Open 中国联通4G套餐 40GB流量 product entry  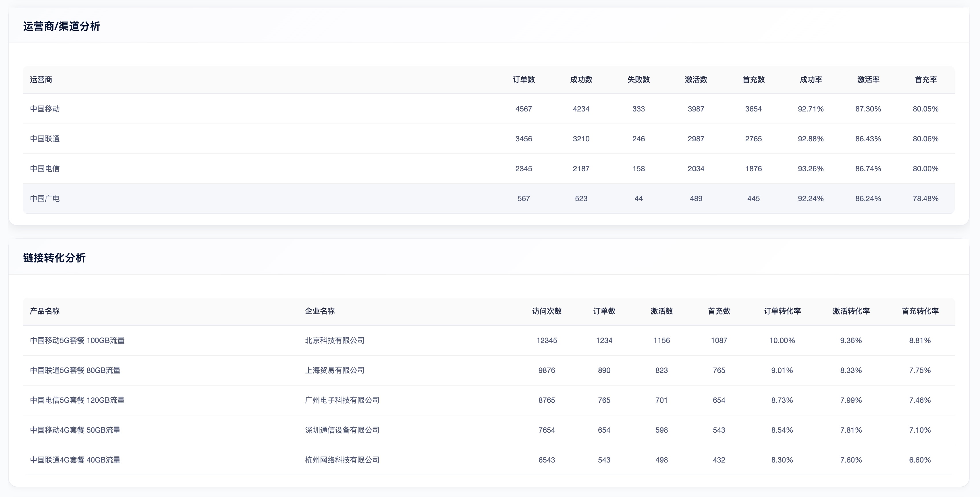[75, 460]
